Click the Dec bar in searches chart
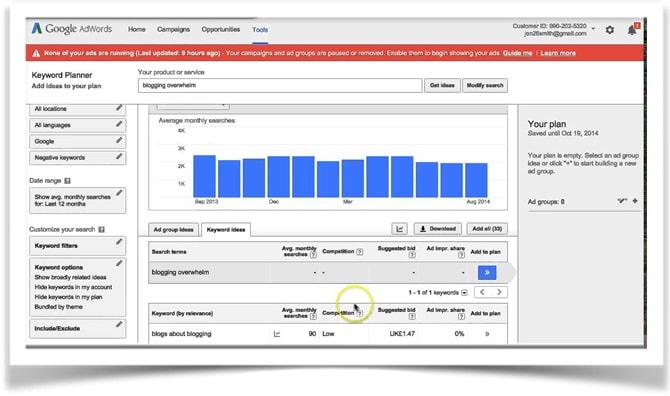This screenshot has width=670, height=396. [279, 177]
